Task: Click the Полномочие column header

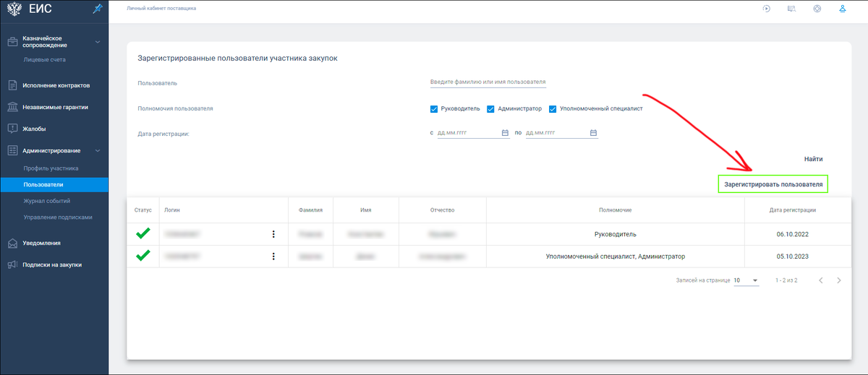Action: pyautogui.click(x=616, y=210)
